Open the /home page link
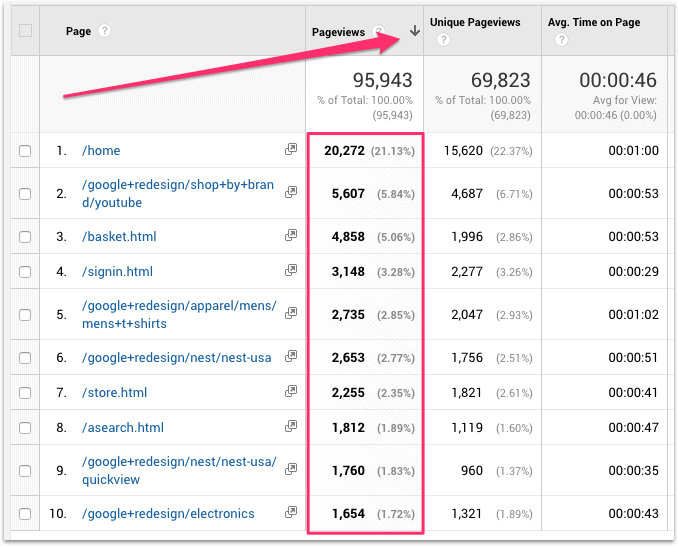 [101, 151]
